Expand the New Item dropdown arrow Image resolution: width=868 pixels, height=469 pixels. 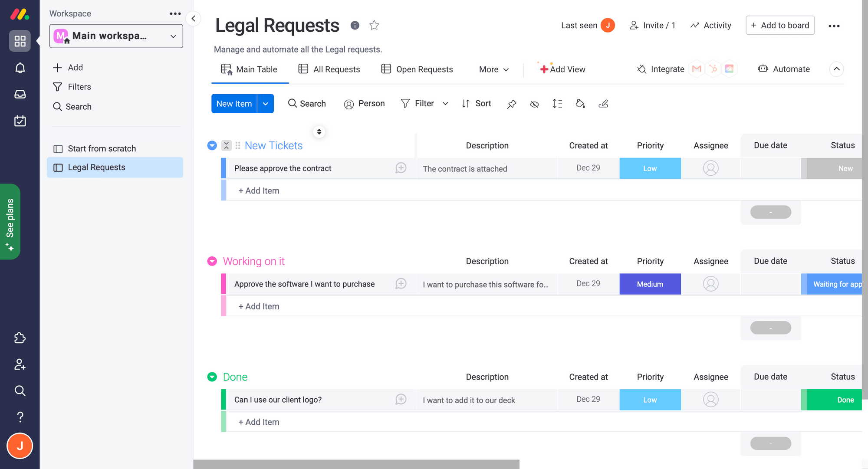click(x=266, y=104)
